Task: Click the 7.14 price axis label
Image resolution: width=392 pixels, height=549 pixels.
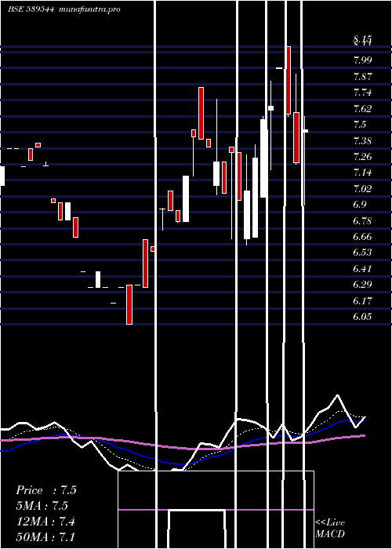Action: pos(362,173)
